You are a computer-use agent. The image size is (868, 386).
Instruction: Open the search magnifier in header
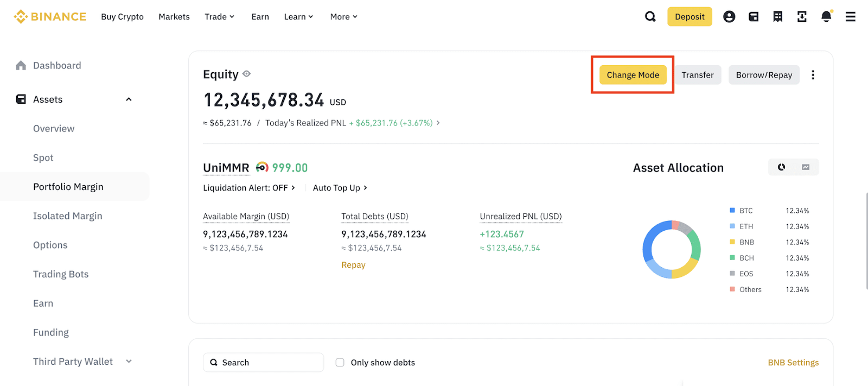coord(650,17)
